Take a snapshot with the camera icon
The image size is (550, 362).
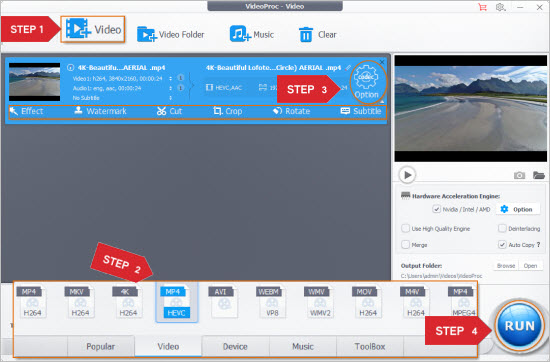tap(519, 175)
